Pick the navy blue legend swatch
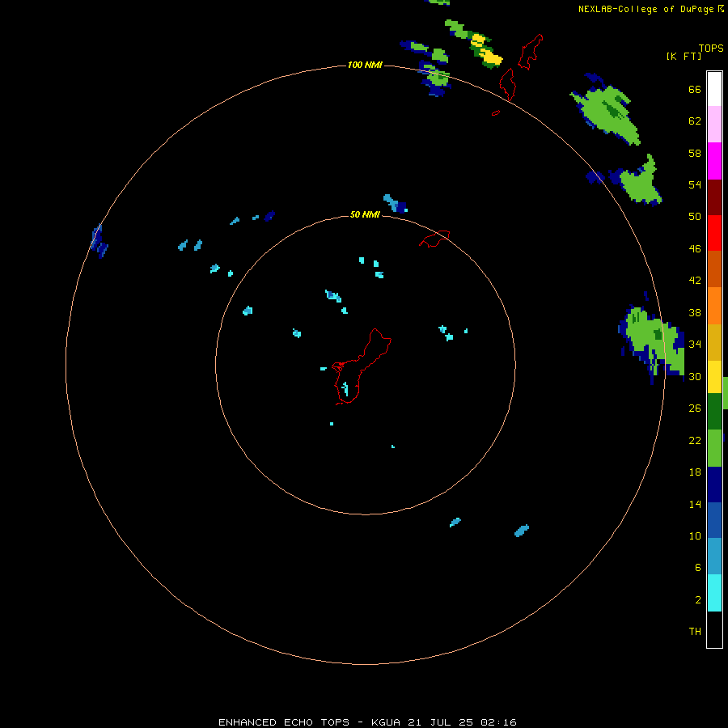The image size is (728, 728). pos(714,485)
